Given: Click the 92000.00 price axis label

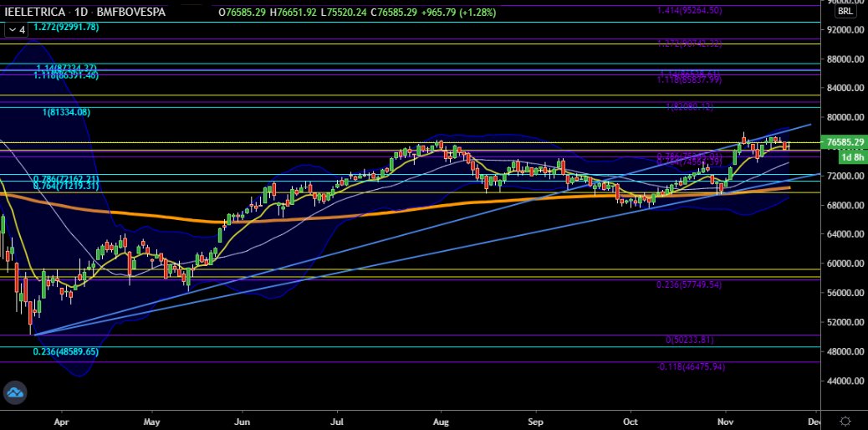Looking at the screenshot, I should (845, 29).
